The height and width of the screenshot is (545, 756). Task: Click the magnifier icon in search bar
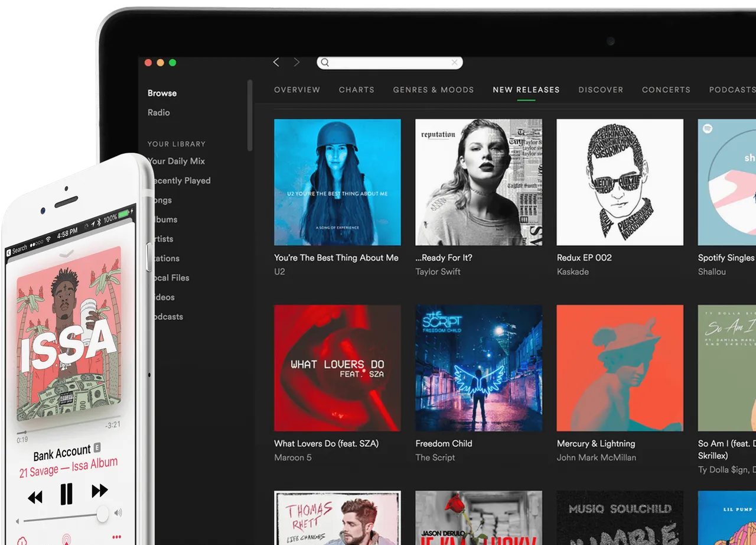325,63
